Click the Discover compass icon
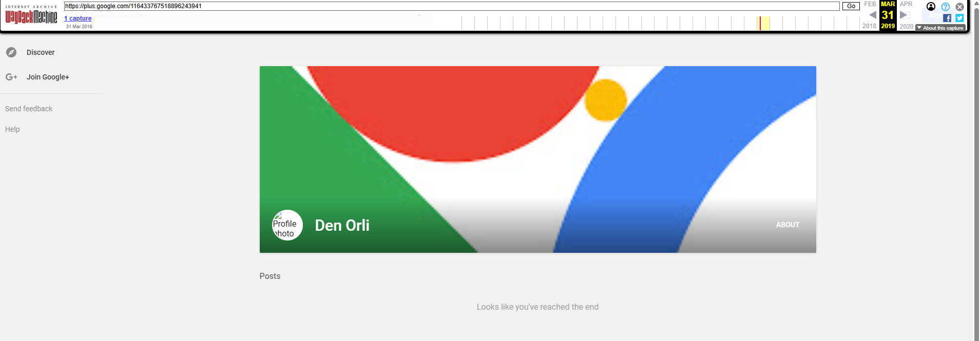This screenshot has height=341, width=980. 11,52
